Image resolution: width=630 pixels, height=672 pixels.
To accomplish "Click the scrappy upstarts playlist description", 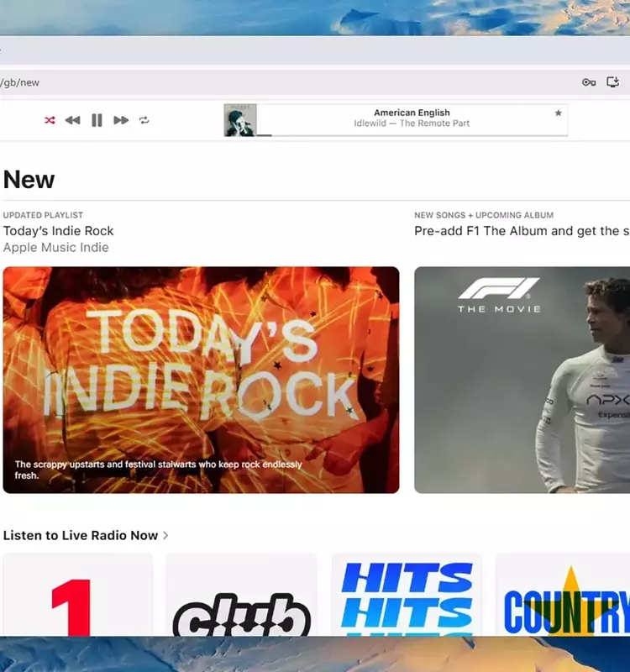I will pos(158,470).
